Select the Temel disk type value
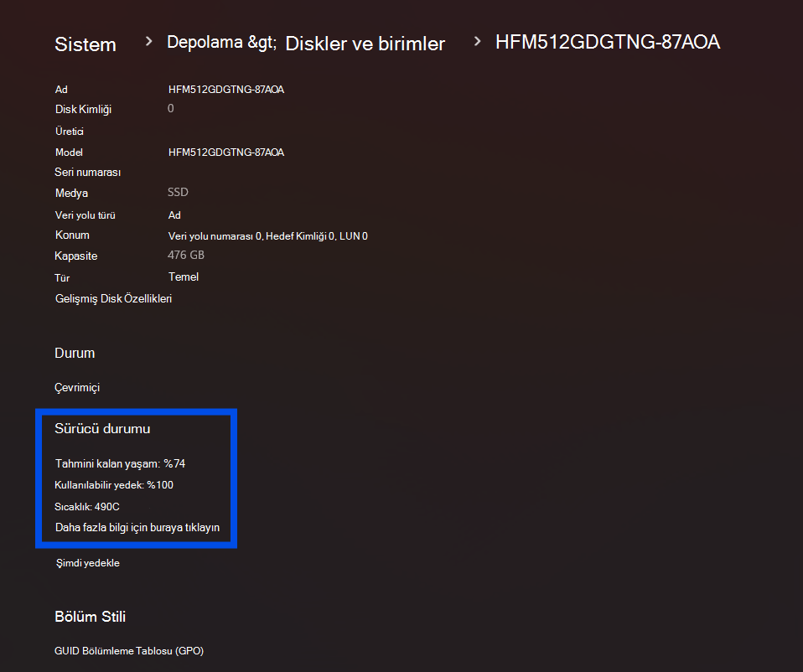Image resolution: width=803 pixels, height=672 pixels. click(184, 277)
